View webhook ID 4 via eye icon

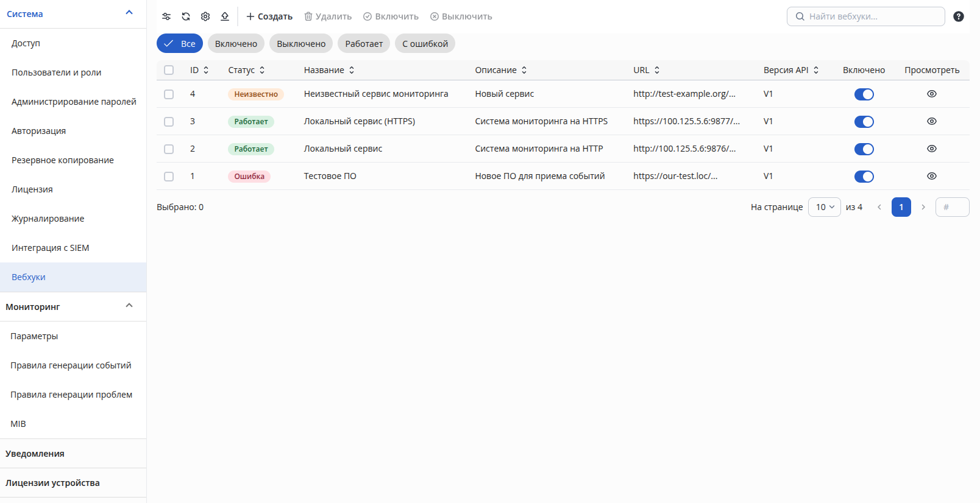932,94
